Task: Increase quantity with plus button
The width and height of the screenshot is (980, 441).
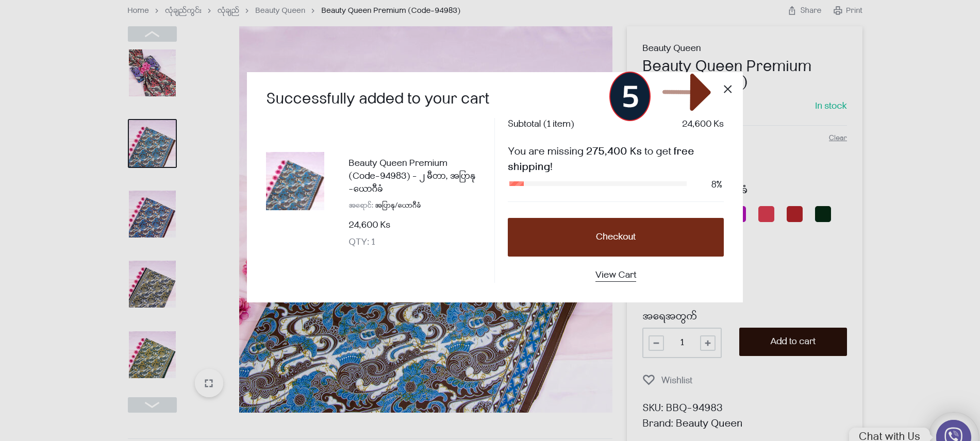Action: pos(708,343)
